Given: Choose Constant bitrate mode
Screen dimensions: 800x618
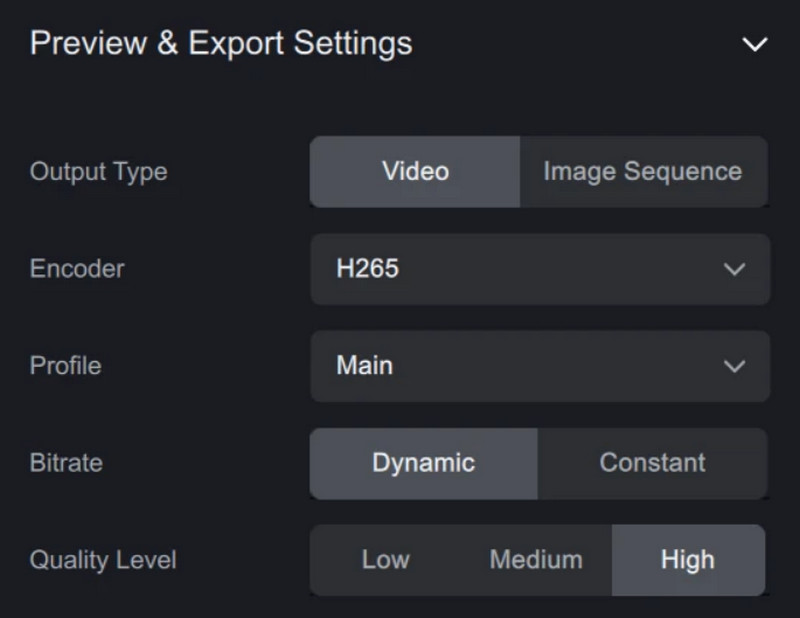Looking at the screenshot, I should pos(652,463).
